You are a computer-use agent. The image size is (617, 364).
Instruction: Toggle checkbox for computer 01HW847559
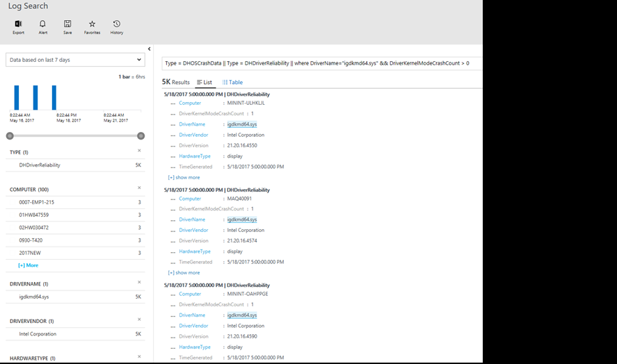point(14,215)
